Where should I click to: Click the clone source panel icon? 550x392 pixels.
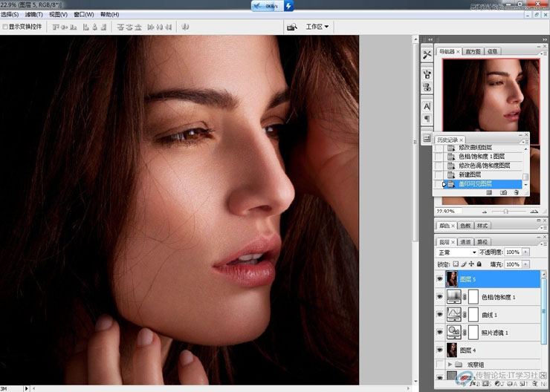(x=427, y=87)
